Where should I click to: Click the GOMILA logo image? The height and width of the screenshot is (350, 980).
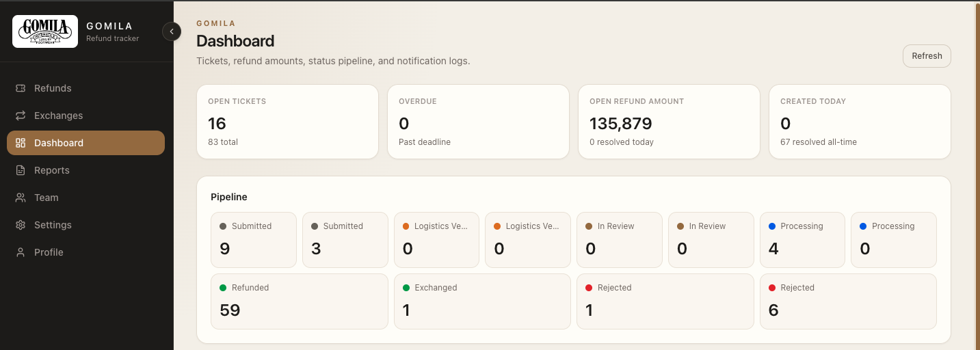click(45, 31)
